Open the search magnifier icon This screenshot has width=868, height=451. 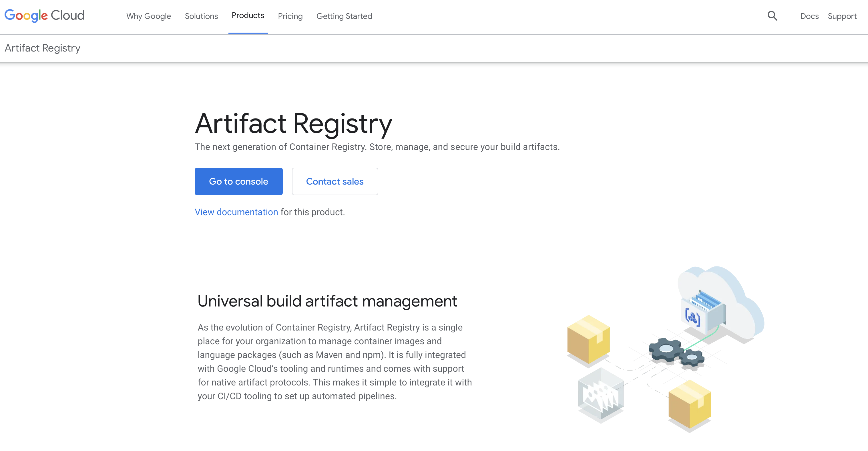[772, 16]
